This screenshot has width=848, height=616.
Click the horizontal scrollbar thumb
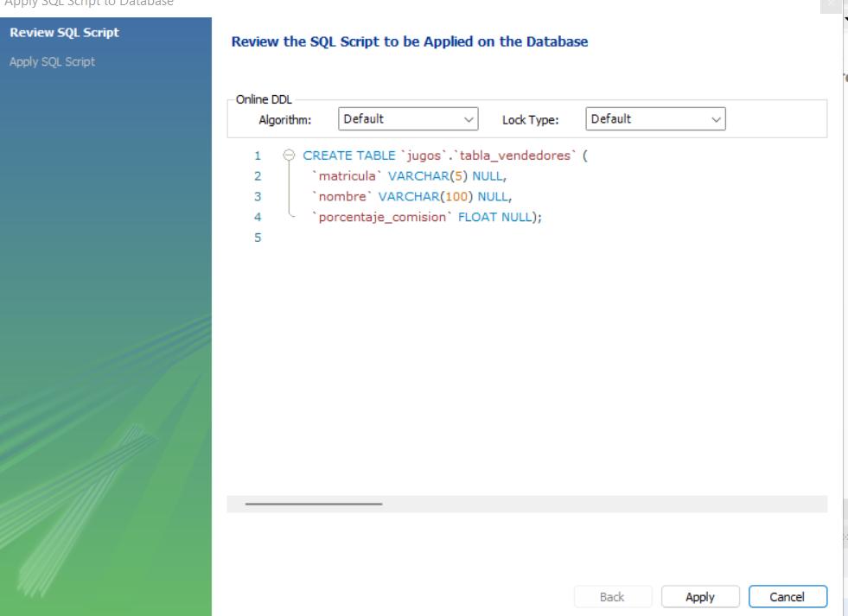[x=314, y=504]
